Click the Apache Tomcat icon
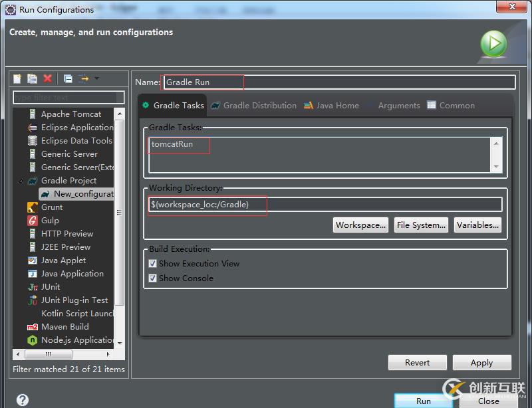The height and width of the screenshot is (408, 532). [33, 114]
